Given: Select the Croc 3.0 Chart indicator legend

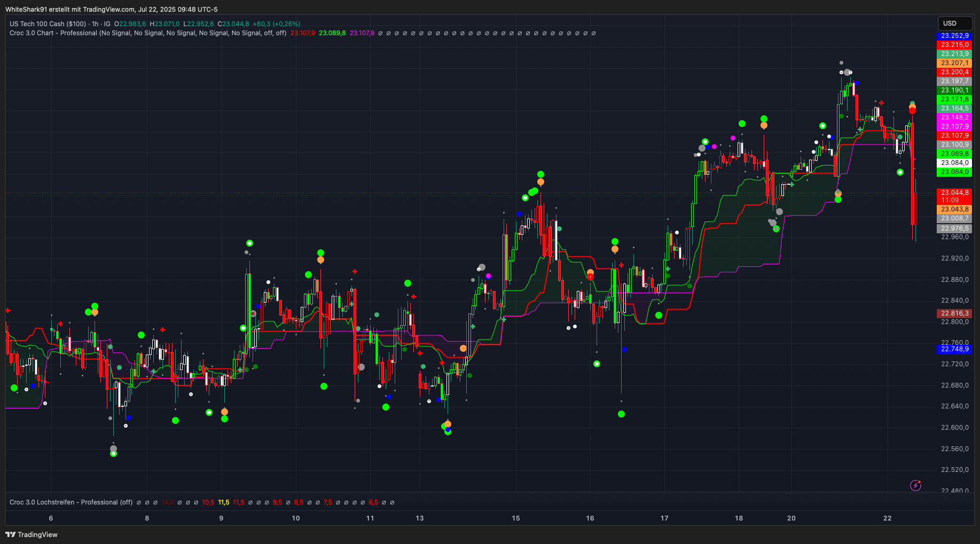Looking at the screenshot, I should pyautogui.click(x=53, y=33).
